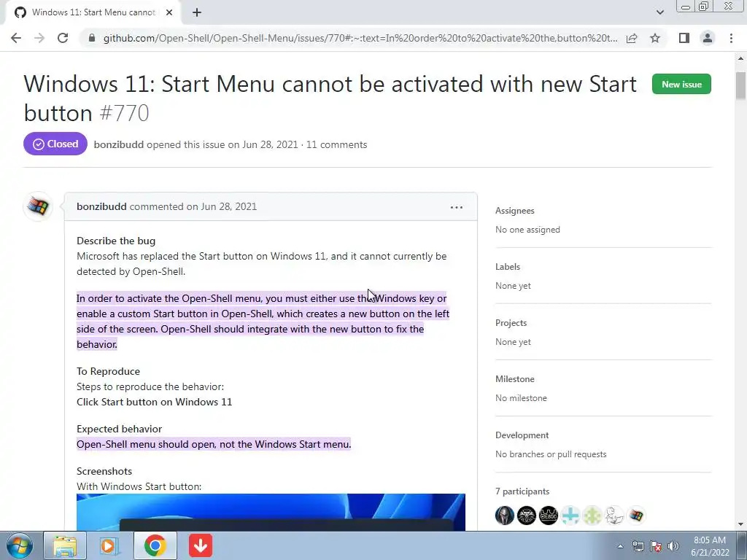The width and height of the screenshot is (747, 560).
Task: Close the Windows 11 Start Menu tab
Action: coord(169,12)
